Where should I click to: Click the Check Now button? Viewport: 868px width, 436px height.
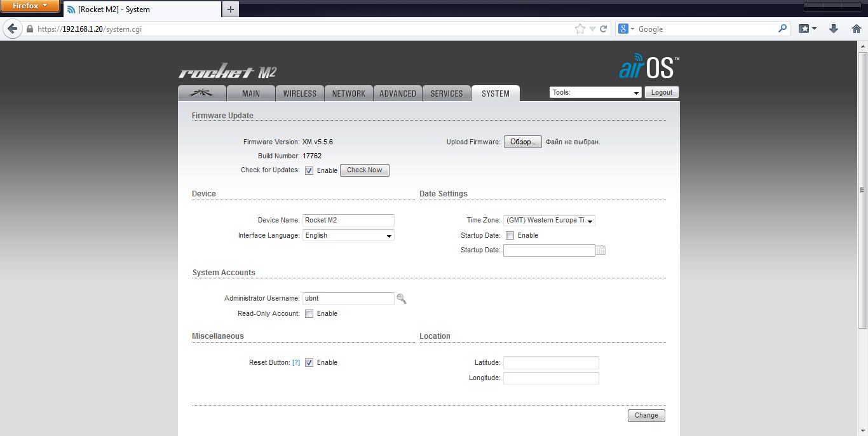click(x=365, y=170)
